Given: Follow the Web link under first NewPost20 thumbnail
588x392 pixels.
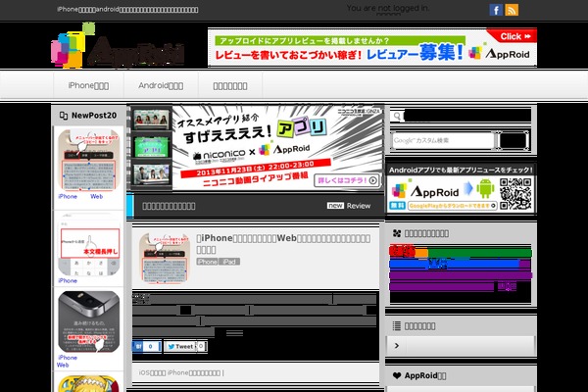Looking at the screenshot, I should coord(96,196).
